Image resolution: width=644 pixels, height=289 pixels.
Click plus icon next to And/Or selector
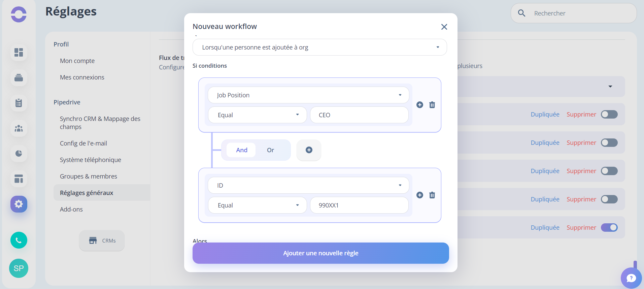coord(309,150)
